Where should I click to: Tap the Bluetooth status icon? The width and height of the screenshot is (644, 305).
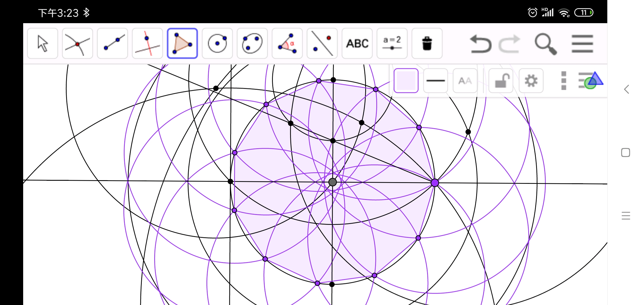click(86, 13)
